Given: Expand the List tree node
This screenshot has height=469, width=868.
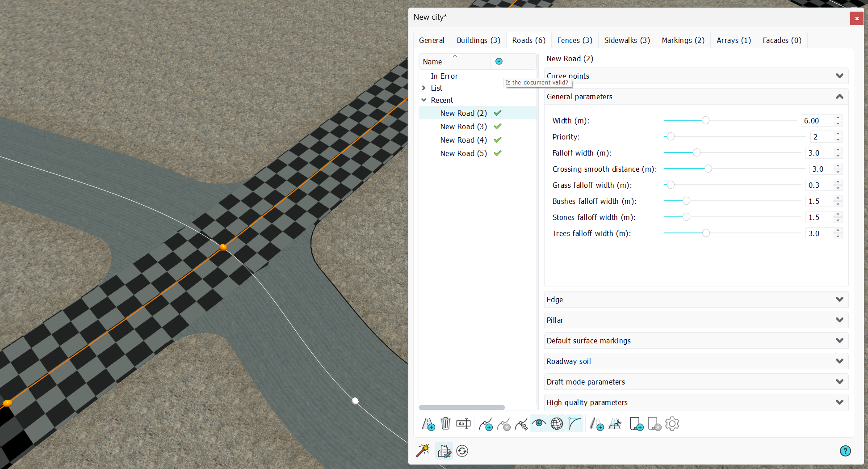Looking at the screenshot, I should coord(424,88).
